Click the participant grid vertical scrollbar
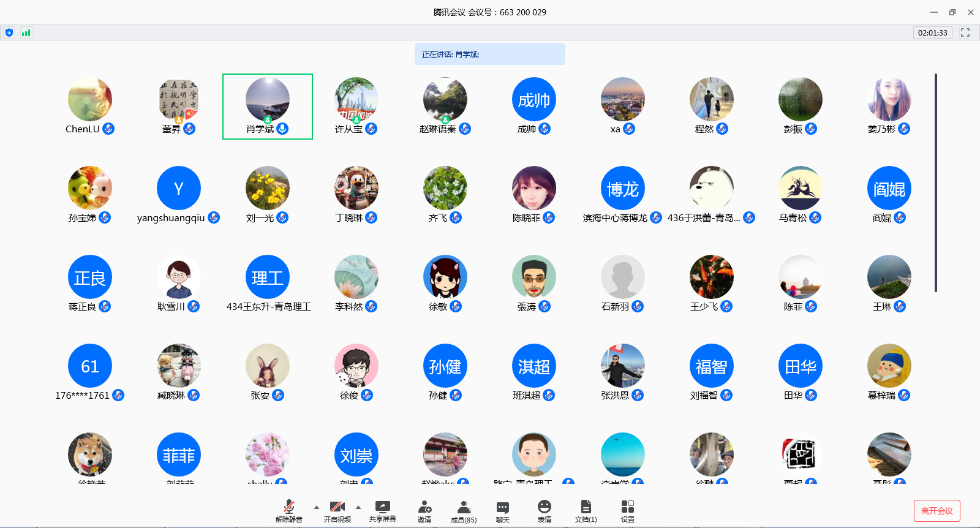 point(935,183)
